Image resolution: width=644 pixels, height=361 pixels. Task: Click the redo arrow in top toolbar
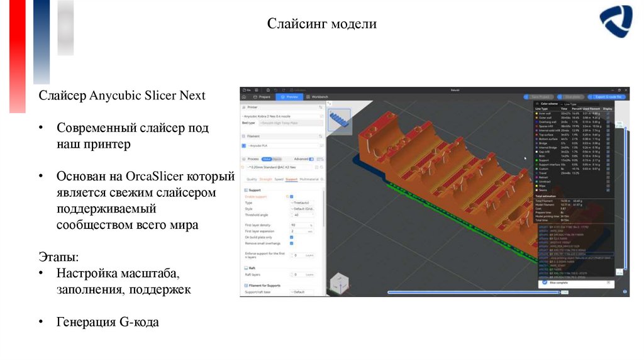click(x=284, y=90)
